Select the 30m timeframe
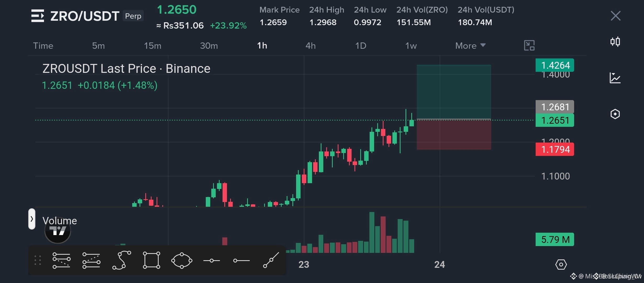This screenshot has height=283, width=644. pyautogui.click(x=209, y=46)
